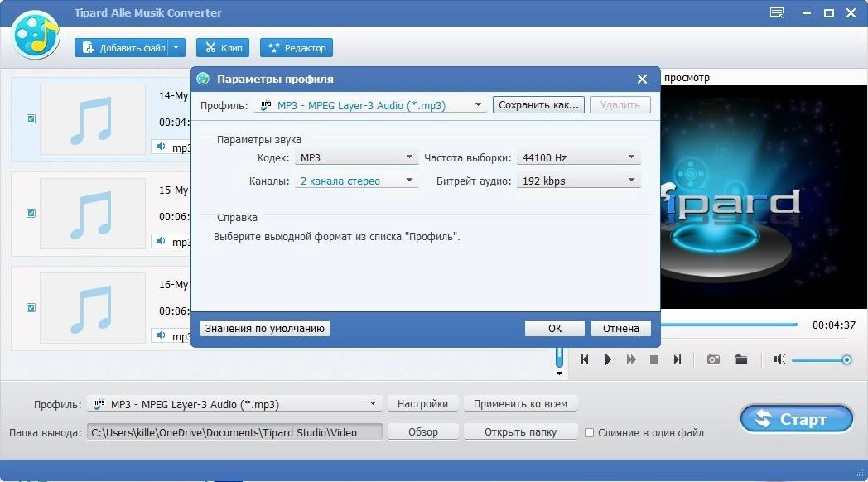
Task: Click the Папка вывода path field
Action: pyautogui.click(x=234, y=432)
